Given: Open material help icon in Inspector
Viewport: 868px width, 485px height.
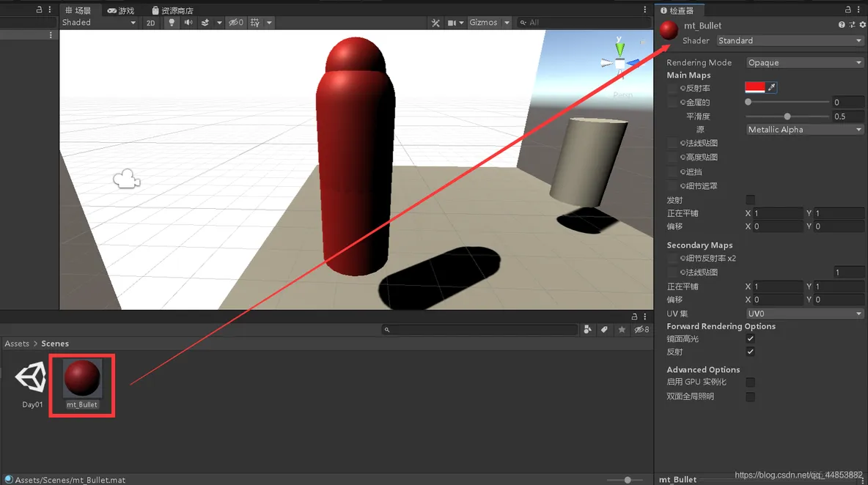Looking at the screenshot, I should [x=842, y=25].
